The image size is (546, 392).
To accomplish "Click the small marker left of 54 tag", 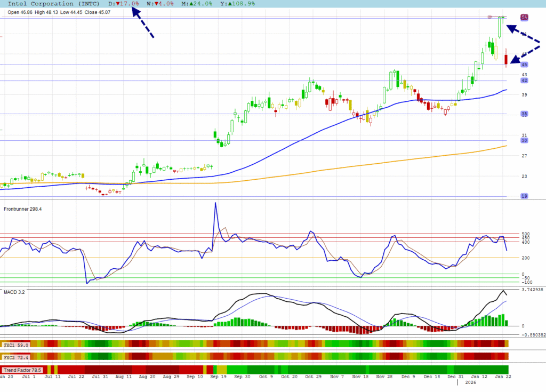I will (489, 18).
